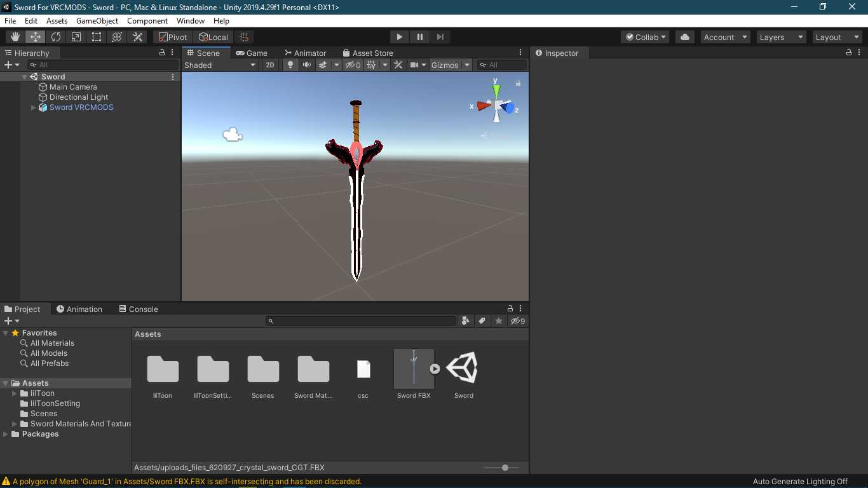Select the Scale tool
Viewport: 868px width, 488px height.
[x=76, y=37]
